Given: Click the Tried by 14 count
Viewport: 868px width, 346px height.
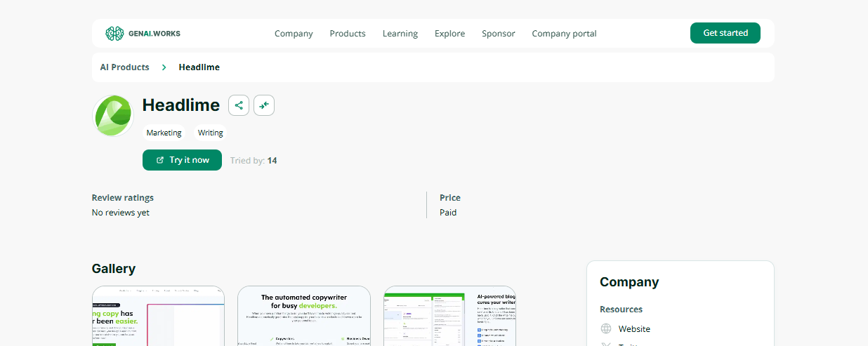Looking at the screenshot, I should click(254, 161).
